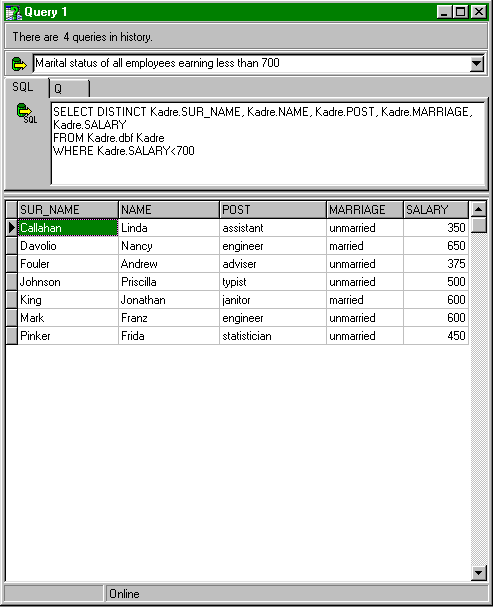493x607 pixels.
Task: Click the vertical scrollbar thumb
Action: click(x=478, y=225)
